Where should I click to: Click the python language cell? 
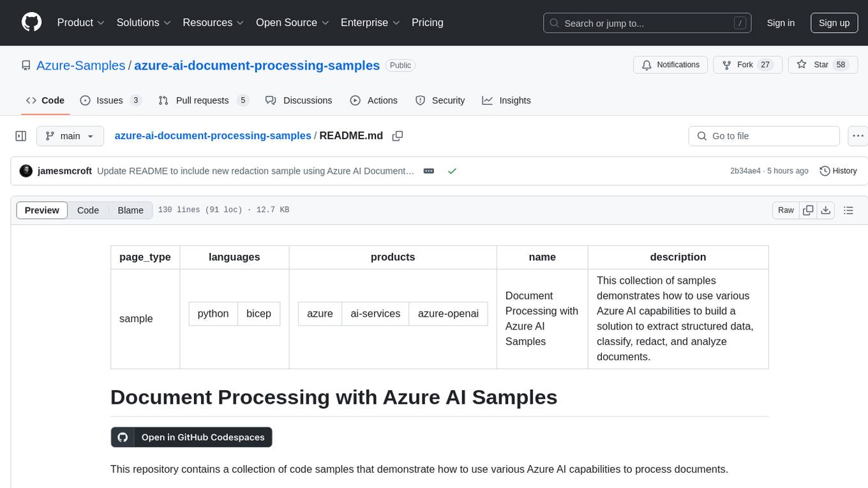coord(213,314)
